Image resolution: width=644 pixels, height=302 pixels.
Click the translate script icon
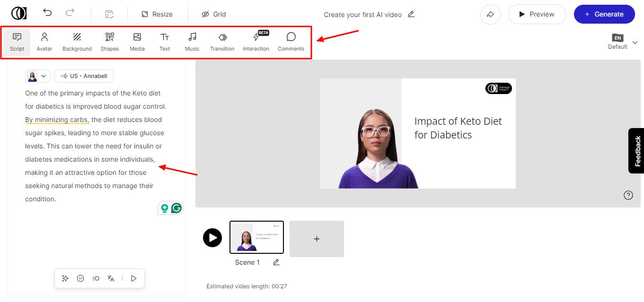coord(111,278)
